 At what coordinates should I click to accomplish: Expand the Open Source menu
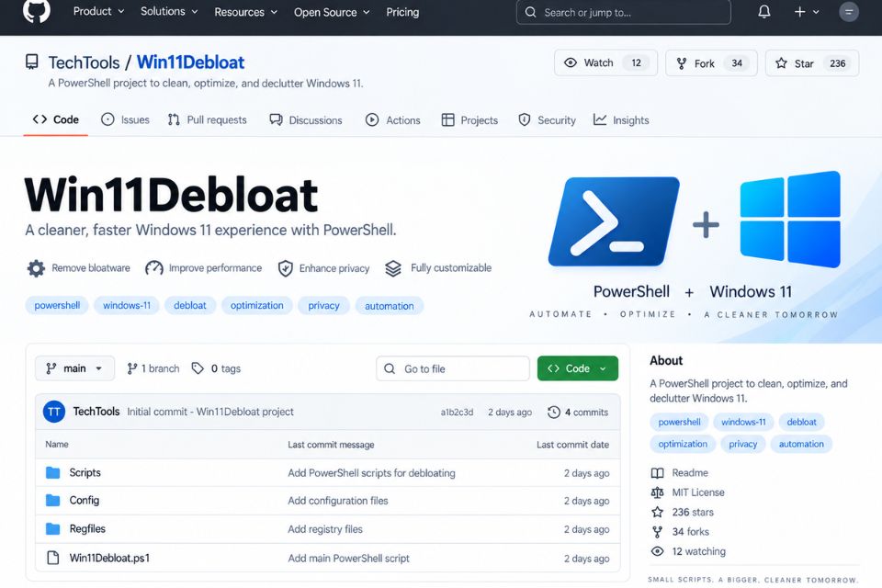tap(332, 12)
